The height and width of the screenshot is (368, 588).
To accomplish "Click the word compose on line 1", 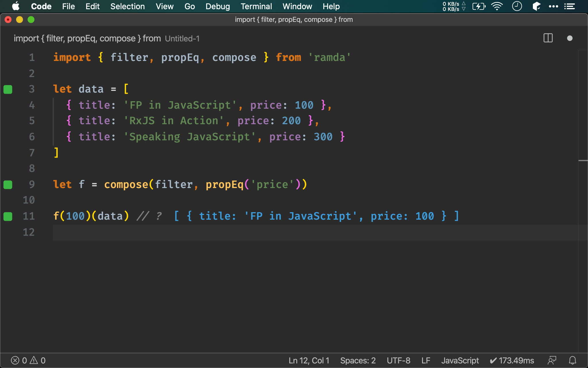I will point(234,58).
